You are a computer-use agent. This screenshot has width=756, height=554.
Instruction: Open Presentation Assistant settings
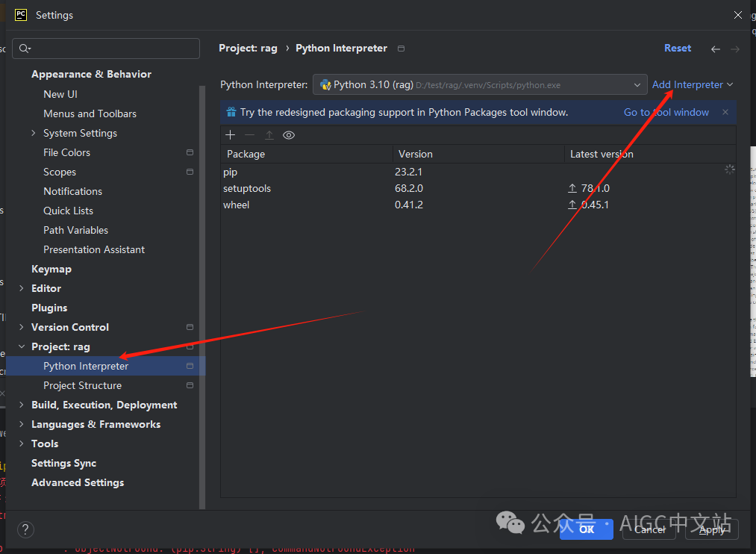[x=94, y=249]
